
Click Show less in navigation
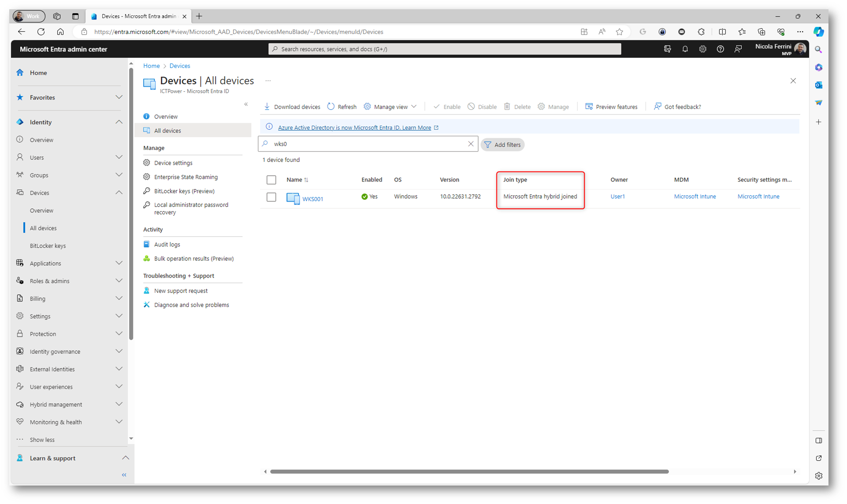[x=42, y=439]
